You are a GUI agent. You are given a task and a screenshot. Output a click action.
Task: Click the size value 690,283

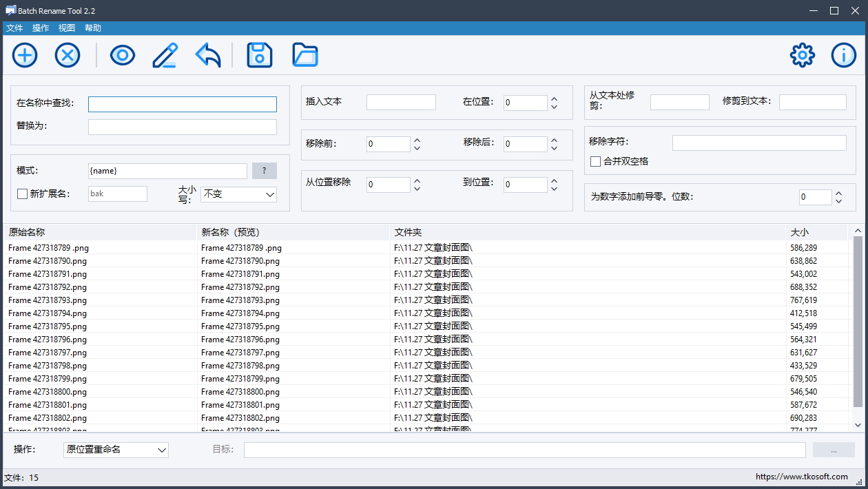[x=804, y=418]
